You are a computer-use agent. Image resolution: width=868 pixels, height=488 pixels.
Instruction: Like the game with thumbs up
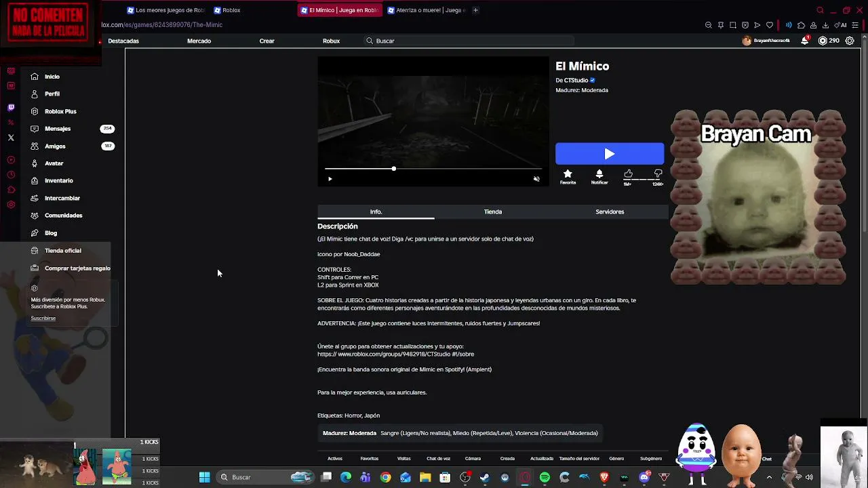click(629, 174)
